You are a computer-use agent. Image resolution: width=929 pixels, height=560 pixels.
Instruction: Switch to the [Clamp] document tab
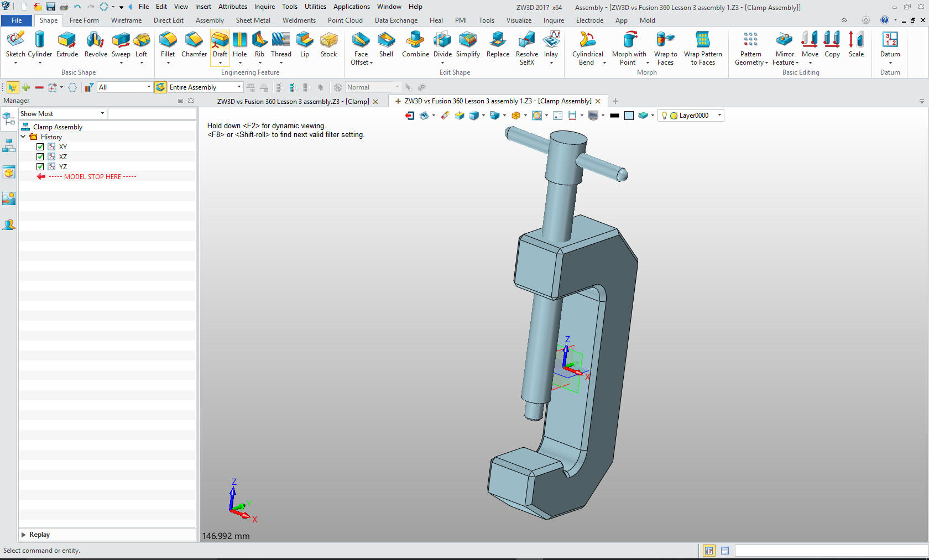coord(293,102)
